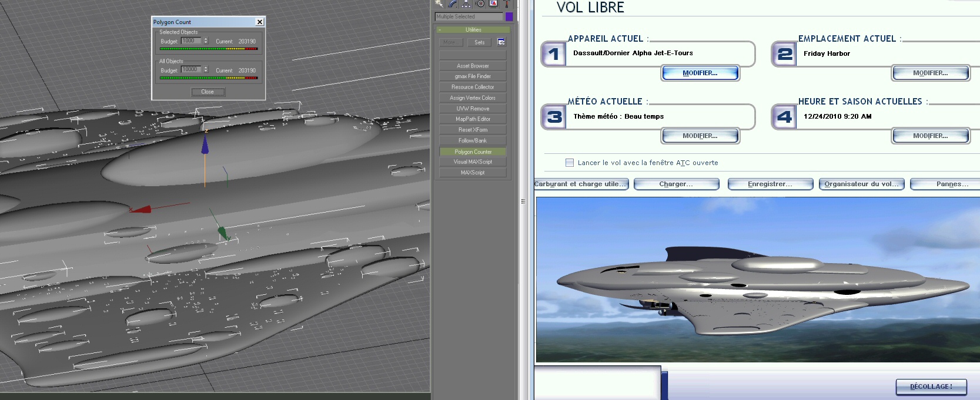
Task: Open the Hierarchy panel tab icon
Action: 466,3
